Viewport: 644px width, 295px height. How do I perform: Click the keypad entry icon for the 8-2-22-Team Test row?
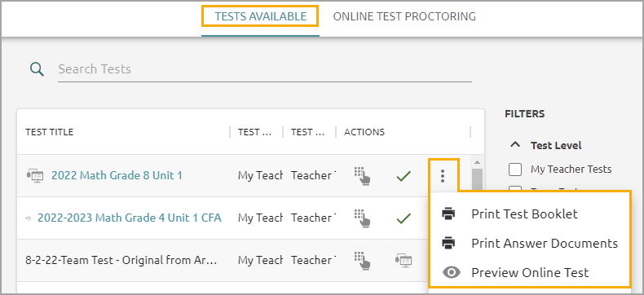click(x=362, y=260)
